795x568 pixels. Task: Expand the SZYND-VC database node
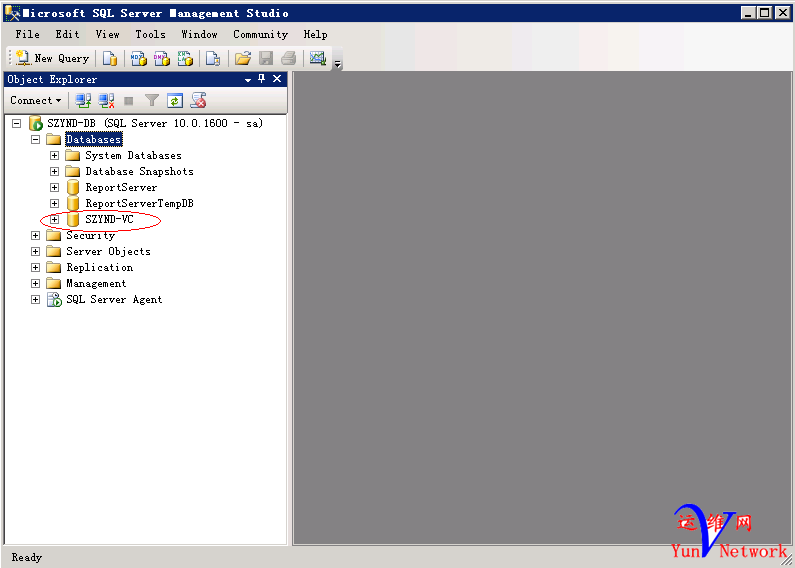click(x=54, y=220)
